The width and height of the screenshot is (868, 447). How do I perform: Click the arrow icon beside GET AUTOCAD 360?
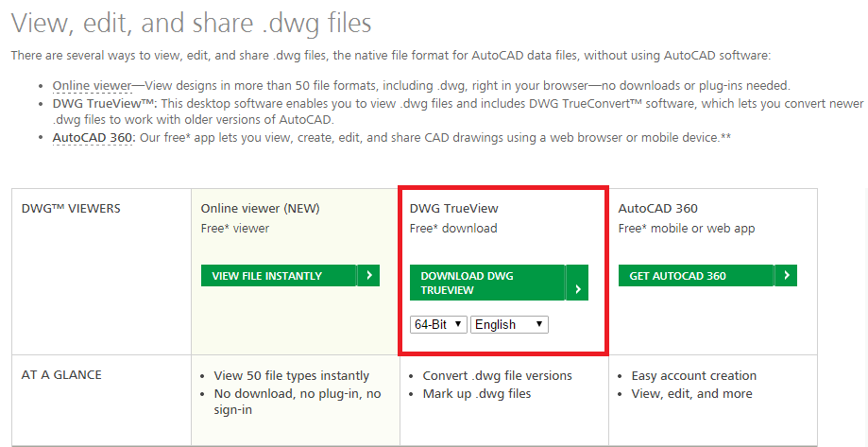pyautogui.click(x=786, y=275)
